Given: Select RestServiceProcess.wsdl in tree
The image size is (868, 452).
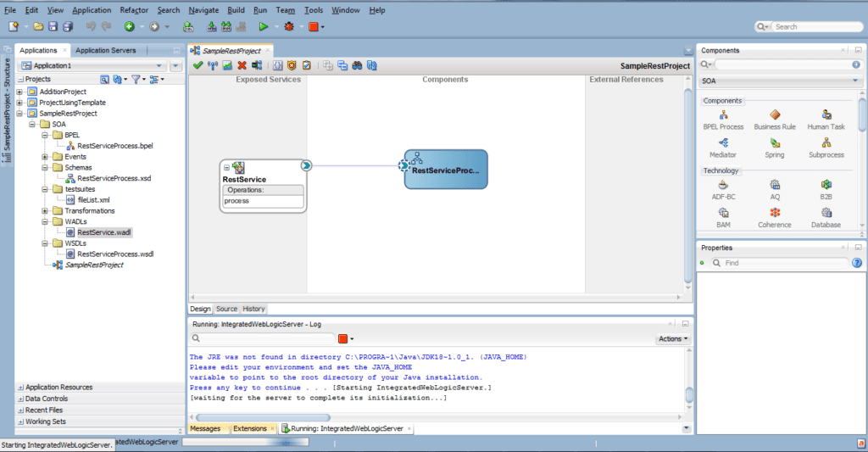Looking at the screenshot, I should [x=115, y=254].
